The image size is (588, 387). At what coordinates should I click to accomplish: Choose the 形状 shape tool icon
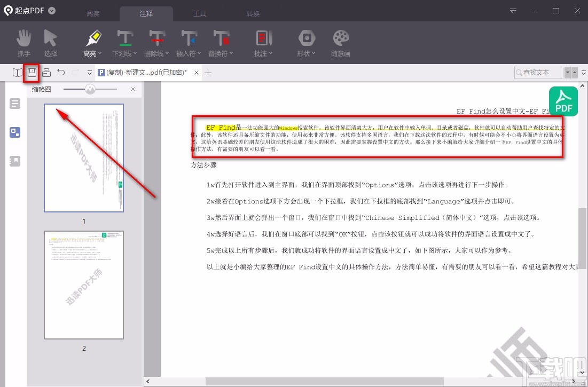click(x=307, y=38)
